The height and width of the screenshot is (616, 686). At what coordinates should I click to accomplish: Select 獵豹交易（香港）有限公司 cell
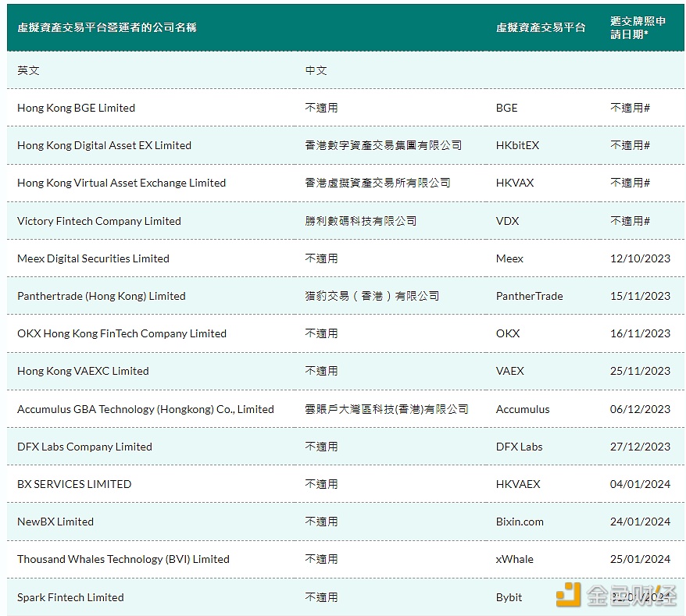click(372, 297)
